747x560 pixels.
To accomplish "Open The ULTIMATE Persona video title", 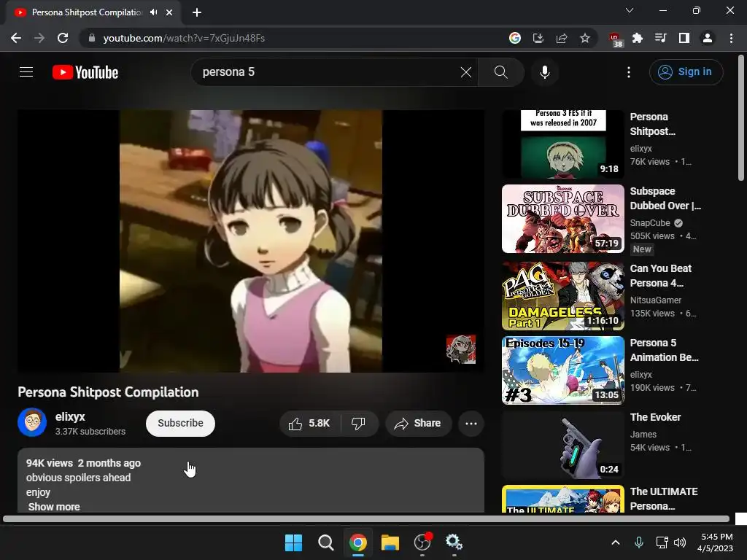I will pyautogui.click(x=664, y=499).
